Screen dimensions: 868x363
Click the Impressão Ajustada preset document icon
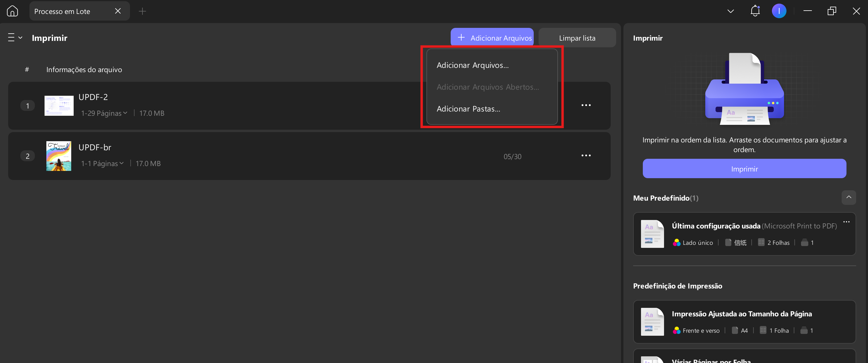[652, 322]
